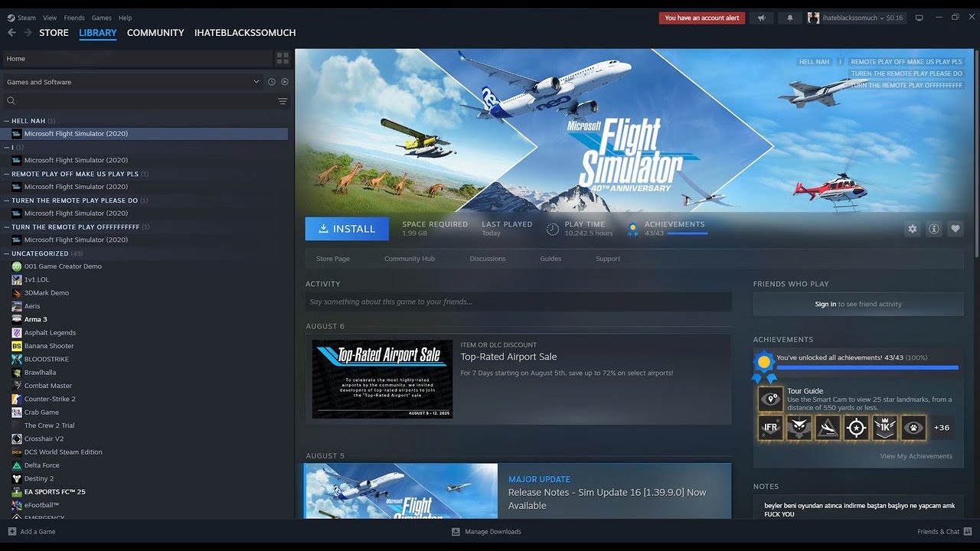Collapse the UNCATEGORIZED category

pyautogui.click(x=7, y=253)
